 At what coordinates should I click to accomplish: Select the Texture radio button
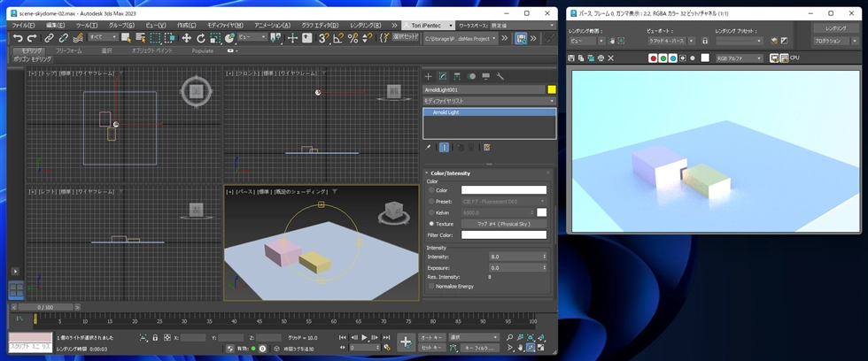tap(432, 224)
